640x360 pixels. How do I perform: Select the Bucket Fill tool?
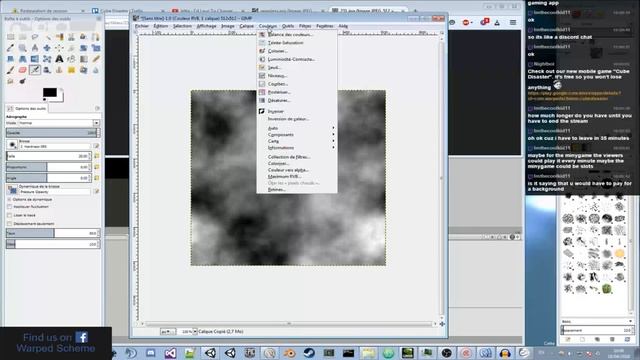71,59
